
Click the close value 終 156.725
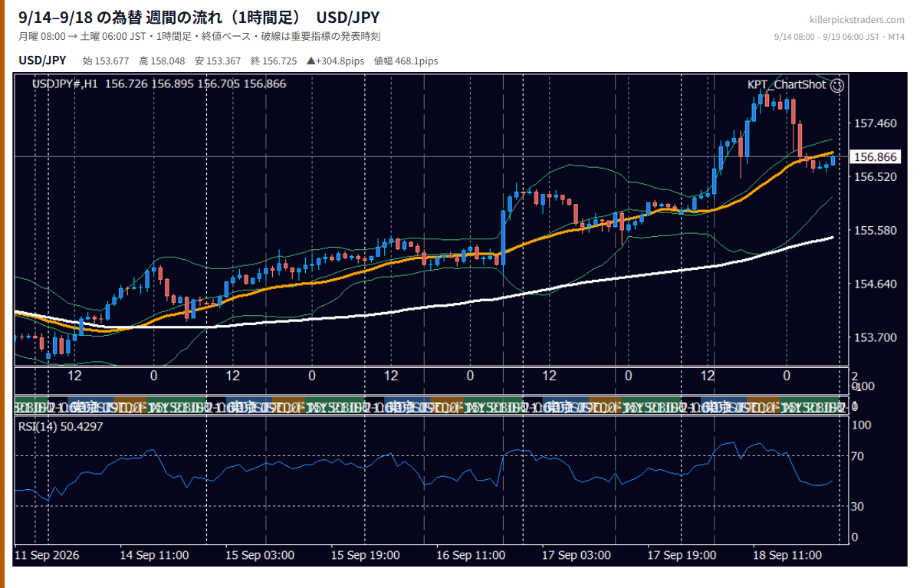(x=274, y=61)
